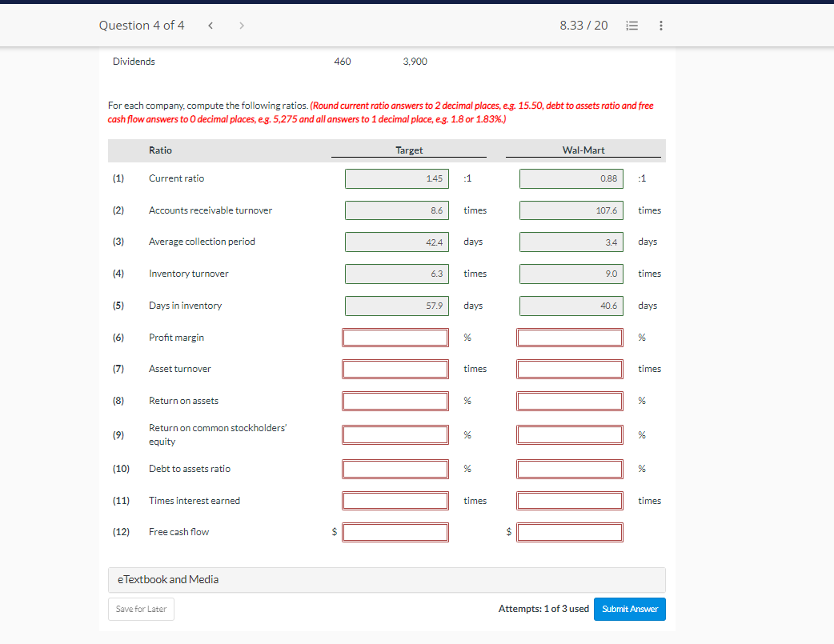
Task: Click Wal-Mart asset turnover input field
Action: [x=570, y=369]
